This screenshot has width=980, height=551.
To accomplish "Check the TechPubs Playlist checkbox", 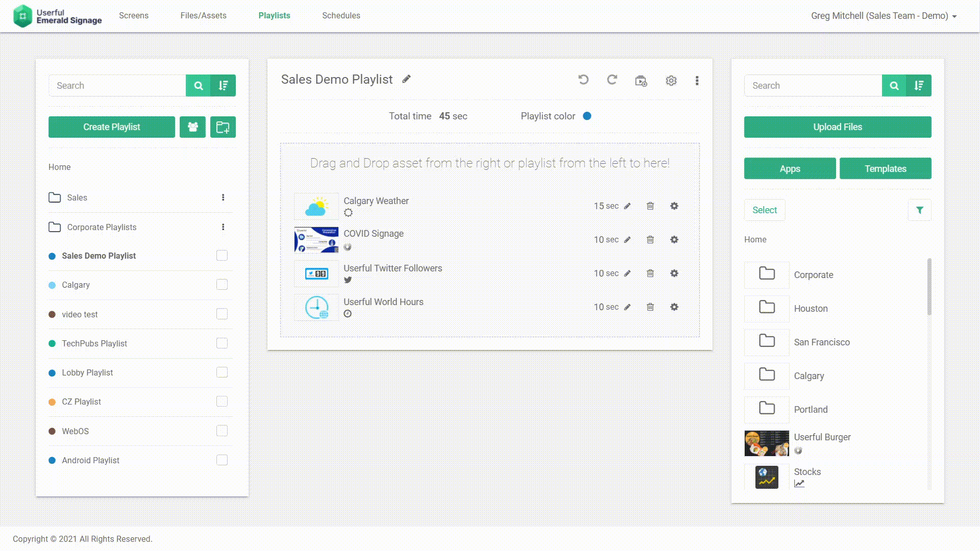I will (x=222, y=343).
